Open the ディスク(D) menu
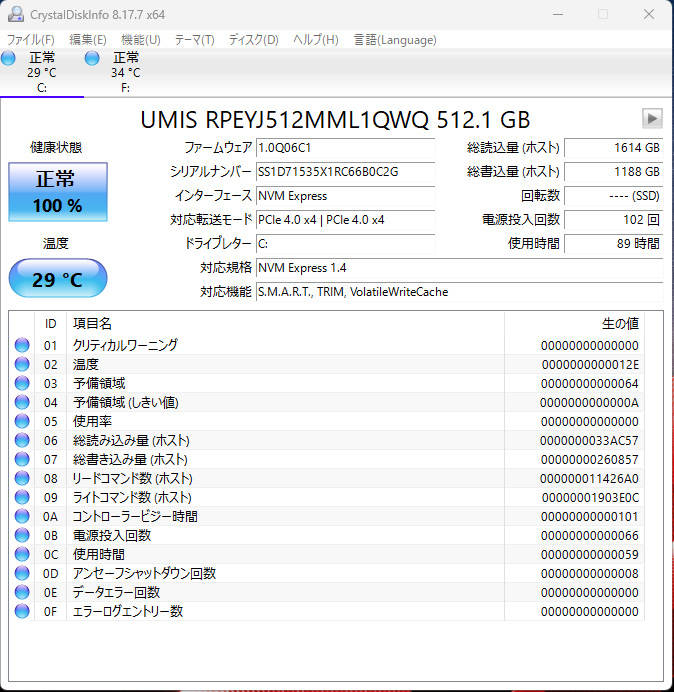 pos(253,40)
